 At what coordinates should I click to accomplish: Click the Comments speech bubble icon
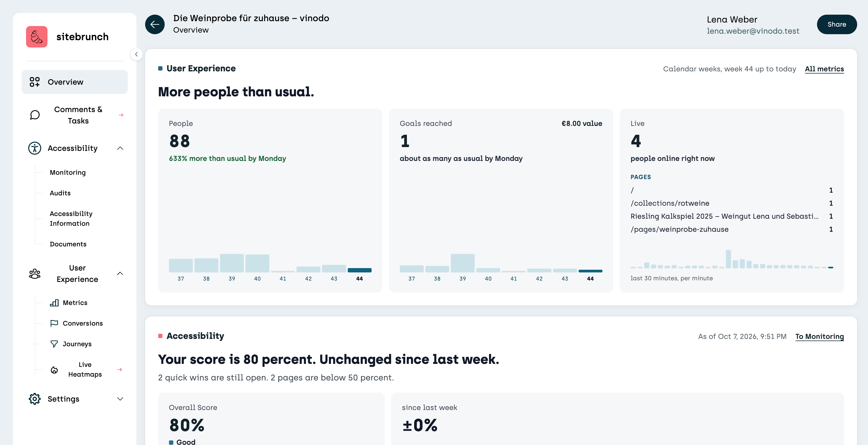click(x=35, y=115)
